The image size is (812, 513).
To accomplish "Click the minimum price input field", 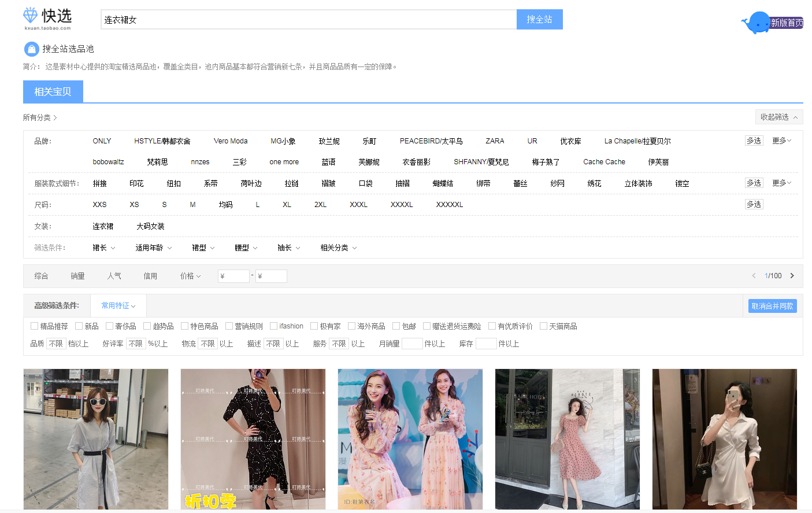I will click(x=233, y=276).
